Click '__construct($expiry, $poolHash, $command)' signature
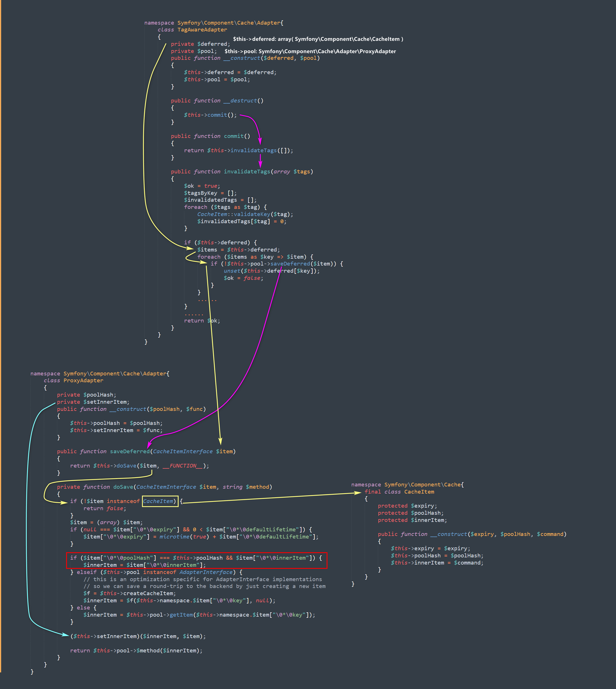The height and width of the screenshot is (689, 616). point(499,534)
